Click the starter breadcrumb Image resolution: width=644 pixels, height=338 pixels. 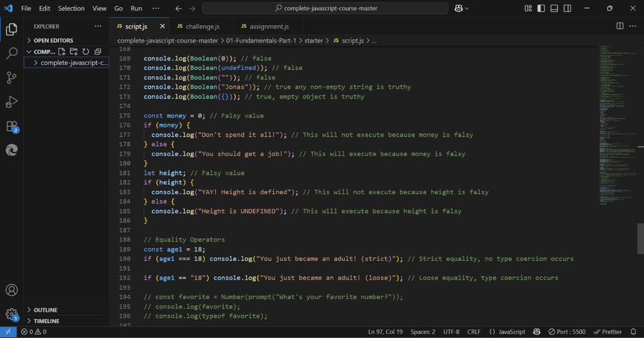(313, 41)
